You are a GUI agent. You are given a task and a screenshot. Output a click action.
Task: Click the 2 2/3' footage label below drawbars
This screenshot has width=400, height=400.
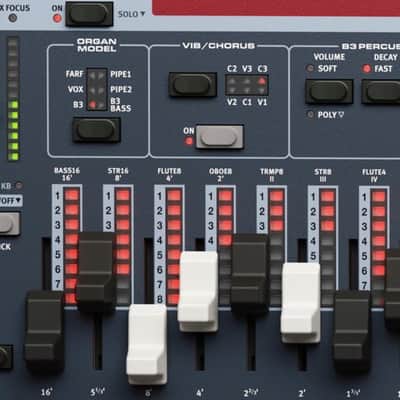[x=251, y=393]
